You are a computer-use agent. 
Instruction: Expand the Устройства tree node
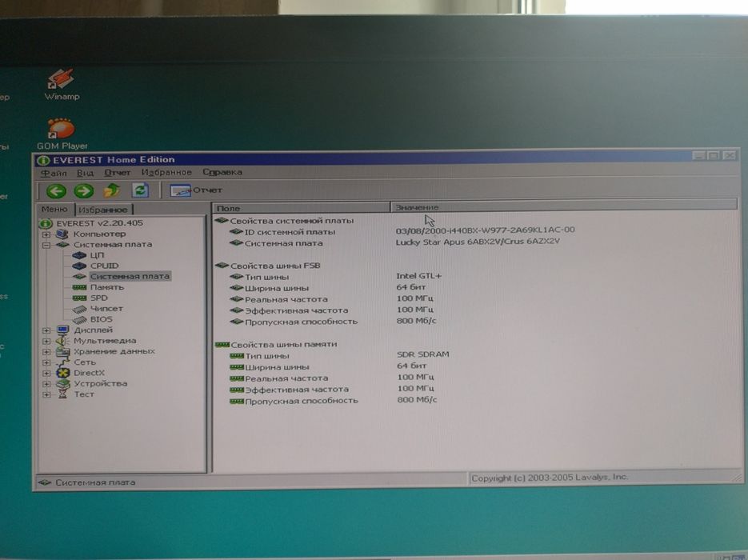tap(46, 384)
